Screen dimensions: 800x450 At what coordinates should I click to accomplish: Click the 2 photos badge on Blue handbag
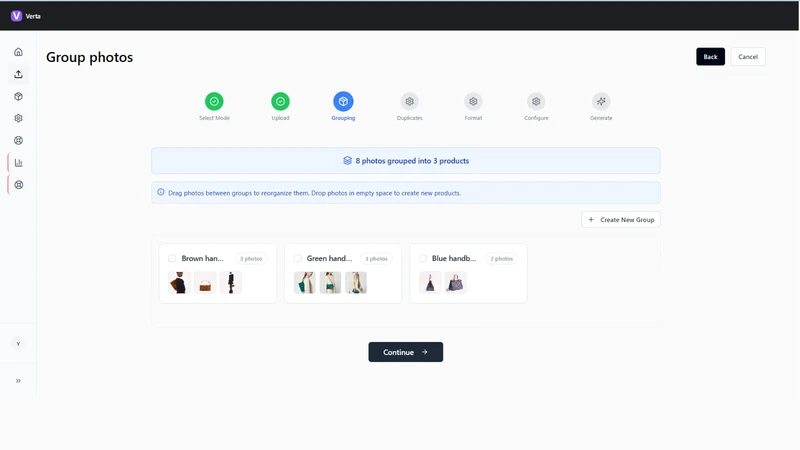pyautogui.click(x=502, y=259)
